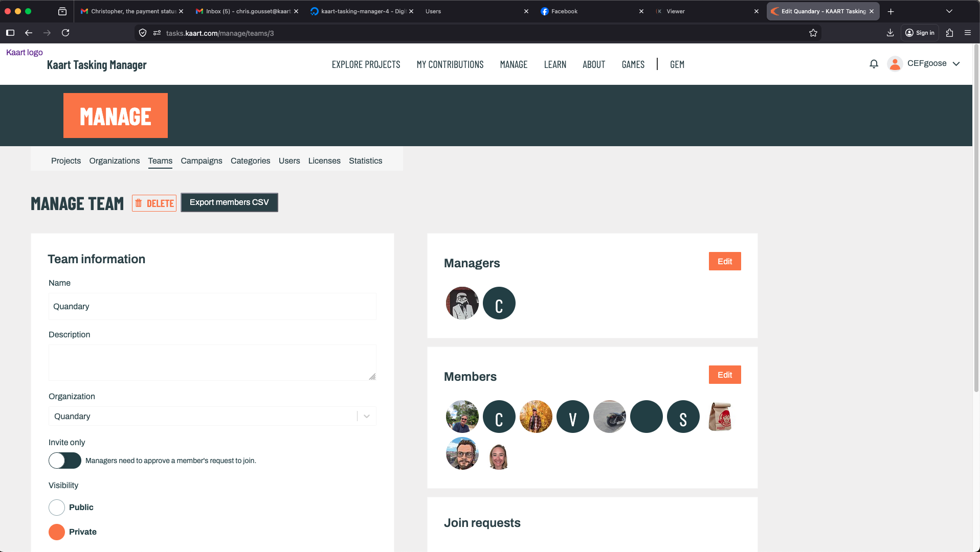The width and height of the screenshot is (980, 552).
Task: Click the trash icon on the DELETE button
Action: point(139,203)
